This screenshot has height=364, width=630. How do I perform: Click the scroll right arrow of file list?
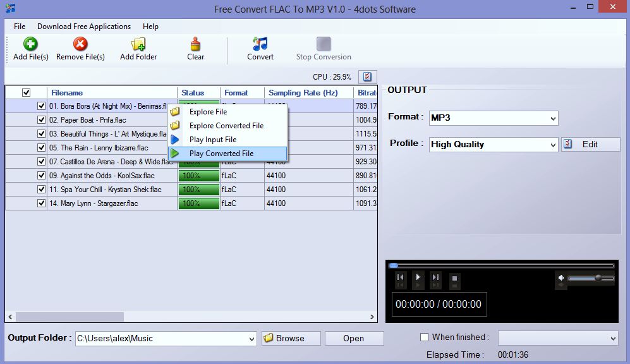(x=372, y=317)
